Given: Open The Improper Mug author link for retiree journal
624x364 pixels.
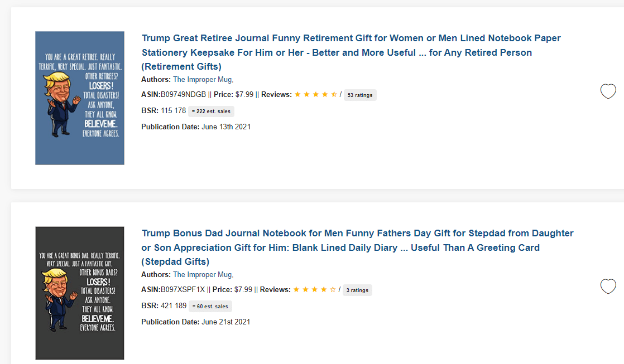Looking at the screenshot, I should [x=203, y=80].
